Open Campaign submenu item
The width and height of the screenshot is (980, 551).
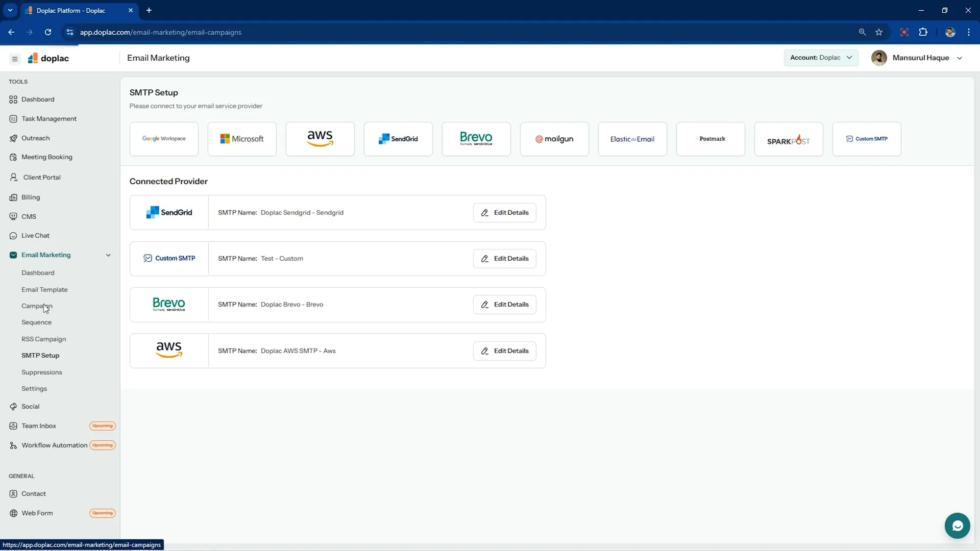tap(37, 306)
